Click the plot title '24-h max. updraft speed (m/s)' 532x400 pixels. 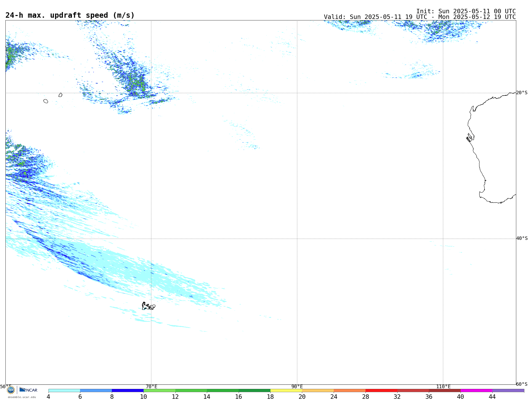coord(70,15)
